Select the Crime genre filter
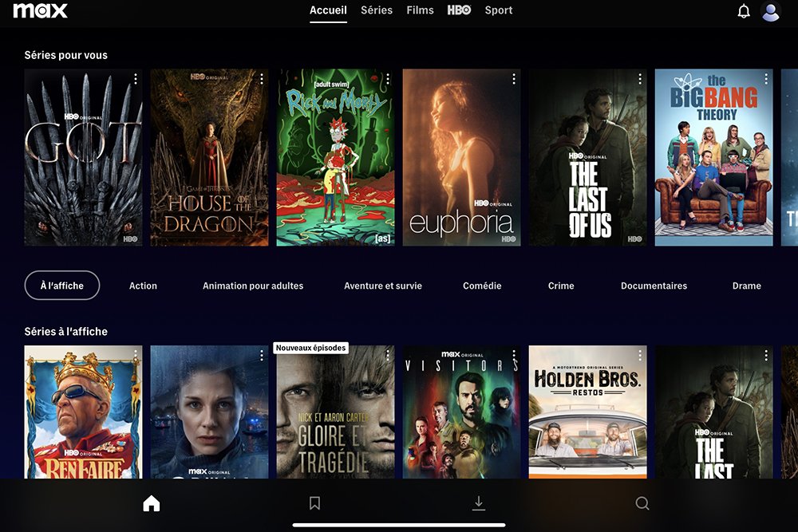This screenshot has height=532, width=798. pos(561,286)
